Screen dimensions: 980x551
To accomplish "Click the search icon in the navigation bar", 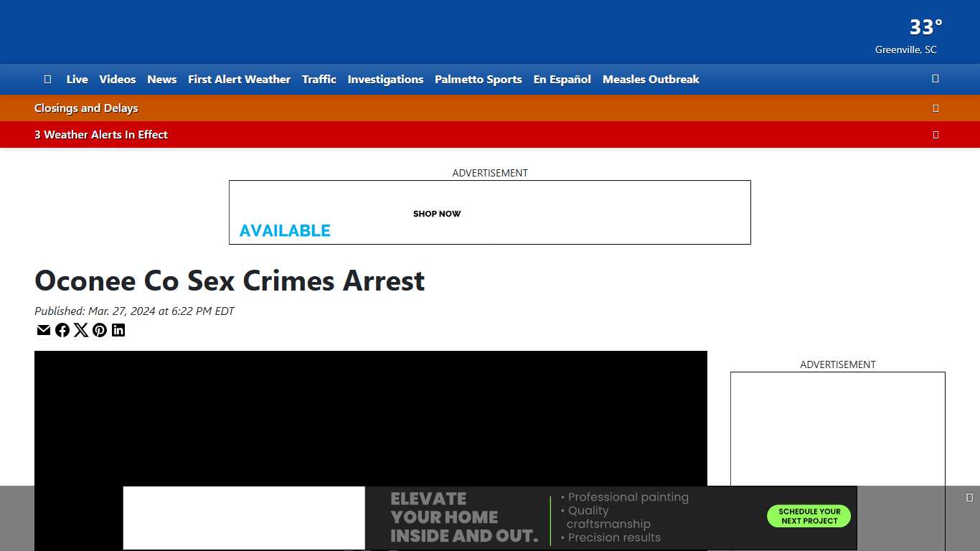I will [x=935, y=79].
